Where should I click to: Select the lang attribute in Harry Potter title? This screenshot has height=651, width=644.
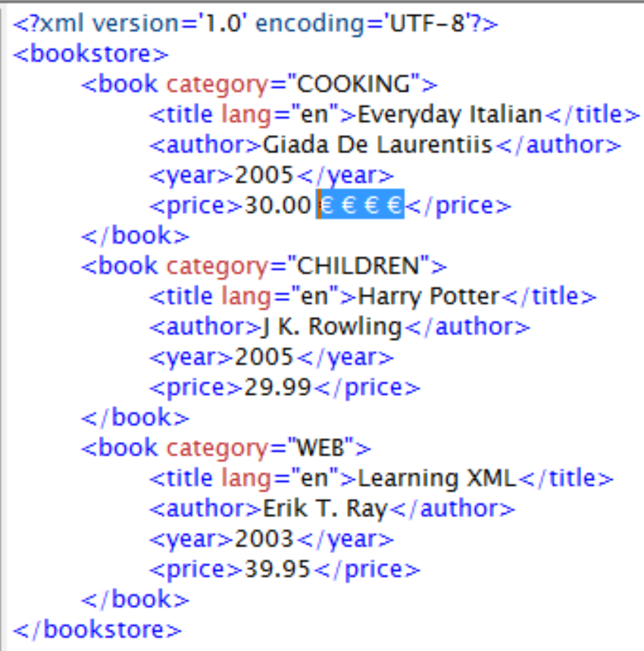tap(242, 296)
